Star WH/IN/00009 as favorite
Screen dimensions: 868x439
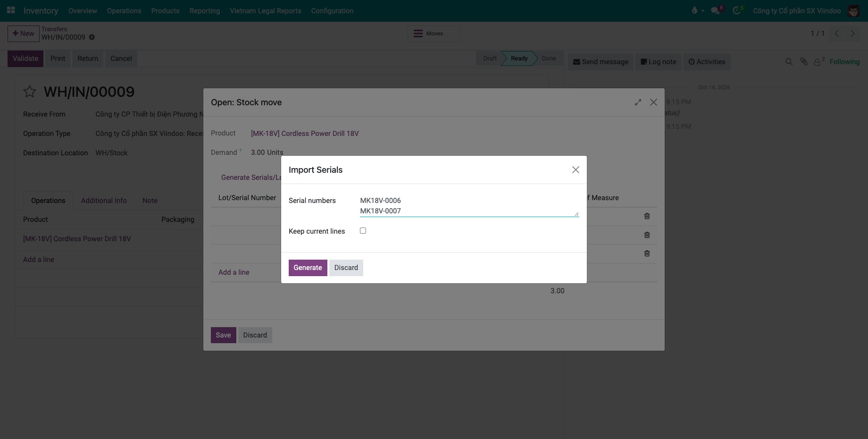(30, 92)
